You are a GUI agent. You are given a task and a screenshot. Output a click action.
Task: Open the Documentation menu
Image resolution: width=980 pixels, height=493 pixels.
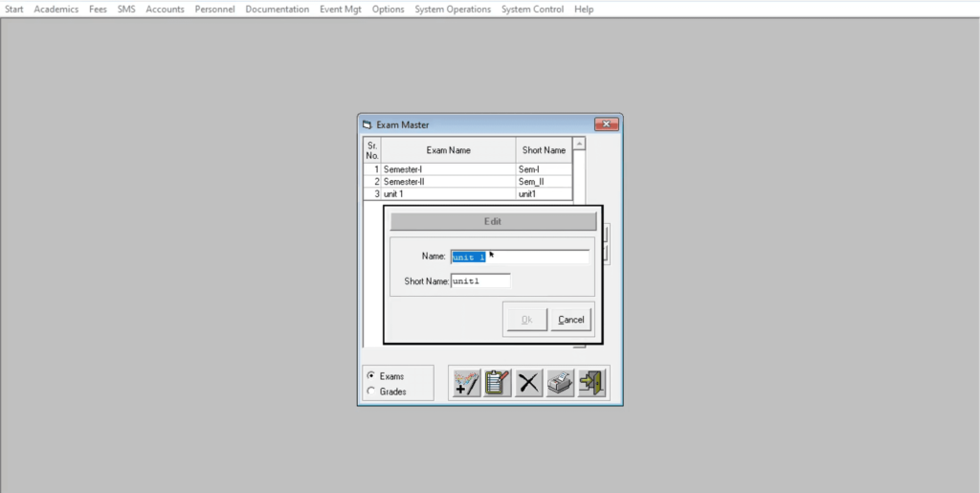coord(277,10)
